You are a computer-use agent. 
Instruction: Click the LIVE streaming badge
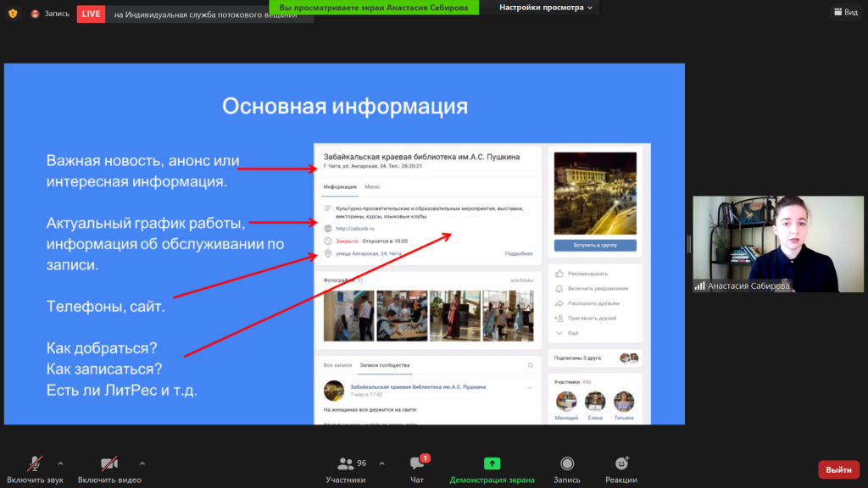(x=91, y=14)
